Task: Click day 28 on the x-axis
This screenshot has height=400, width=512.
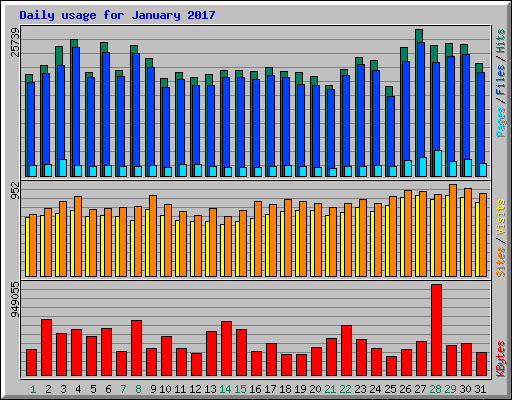Action: click(435, 389)
